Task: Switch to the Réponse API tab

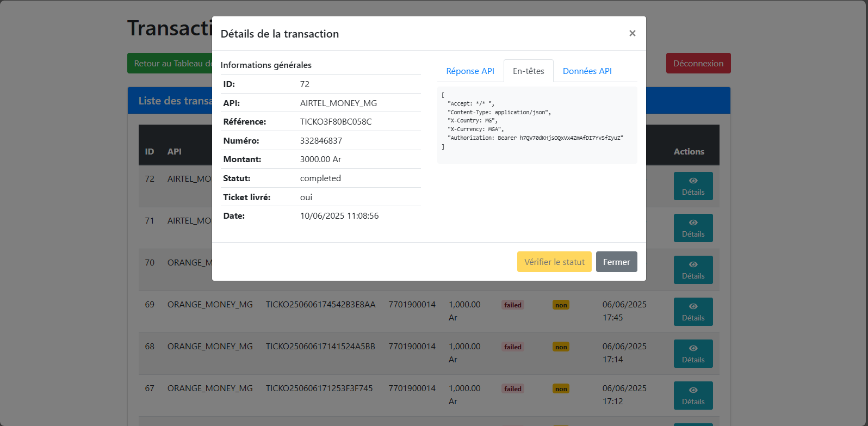Action: pos(470,71)
